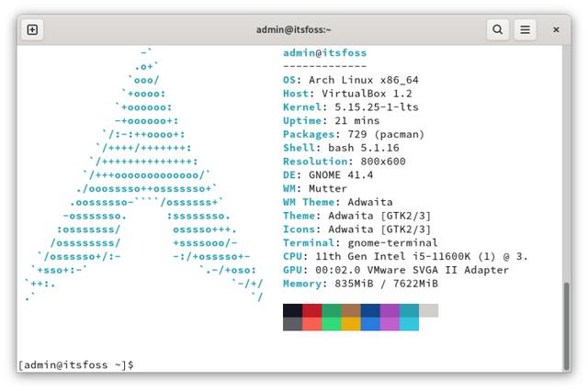Click the DE line 'GNOME 41.4'
This screenshot has height=391, width=588.
coord(328,175)
